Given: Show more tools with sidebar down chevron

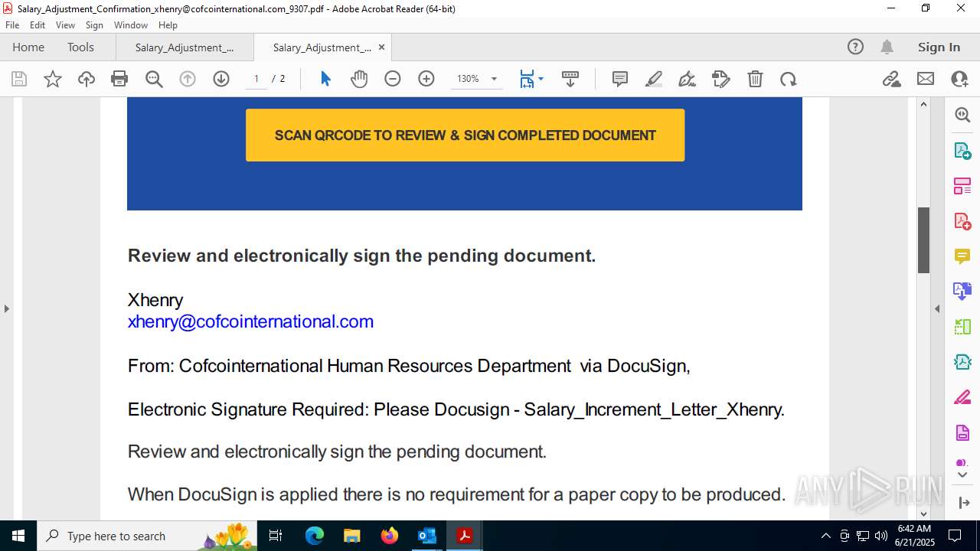Looking at the screenshot, I should [x=962, y=475].
